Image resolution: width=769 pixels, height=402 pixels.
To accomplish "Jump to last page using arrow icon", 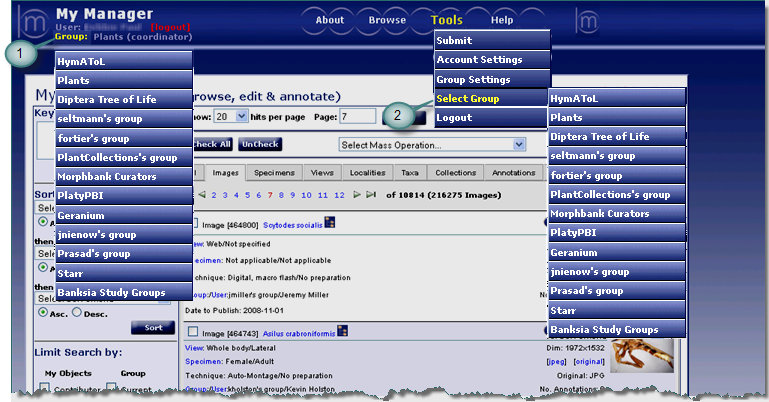I will (372, 194).
